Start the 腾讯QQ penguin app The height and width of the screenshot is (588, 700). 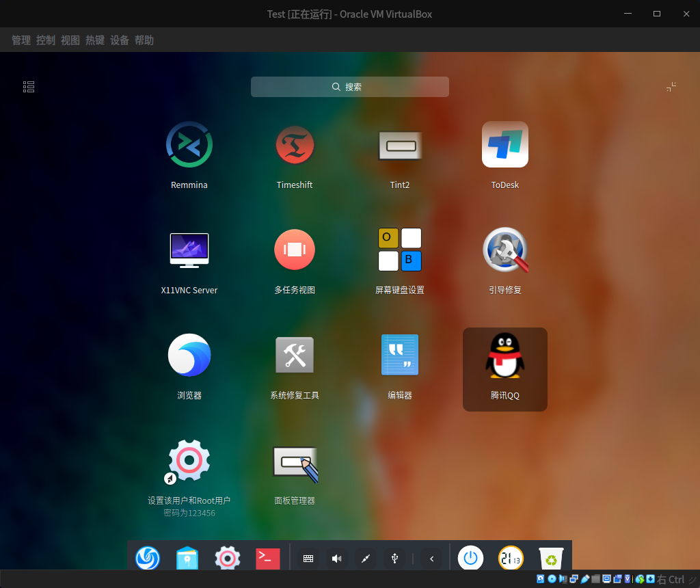(505, 356)
